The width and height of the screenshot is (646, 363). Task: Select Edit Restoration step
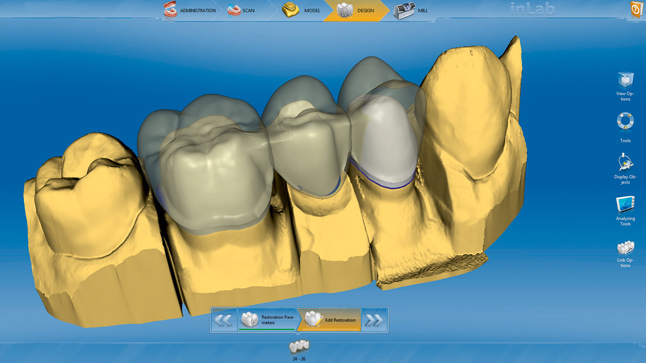pyautogui.click(x=330, y=320)
